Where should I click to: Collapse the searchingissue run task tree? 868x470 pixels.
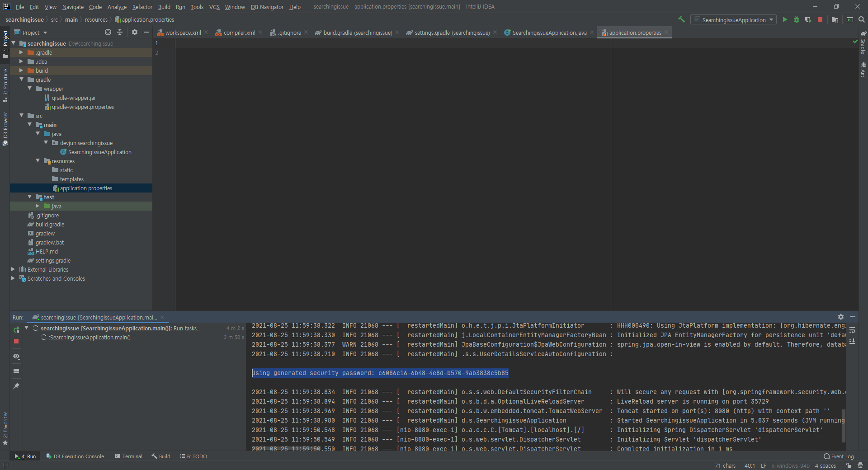tap(26, 328)
